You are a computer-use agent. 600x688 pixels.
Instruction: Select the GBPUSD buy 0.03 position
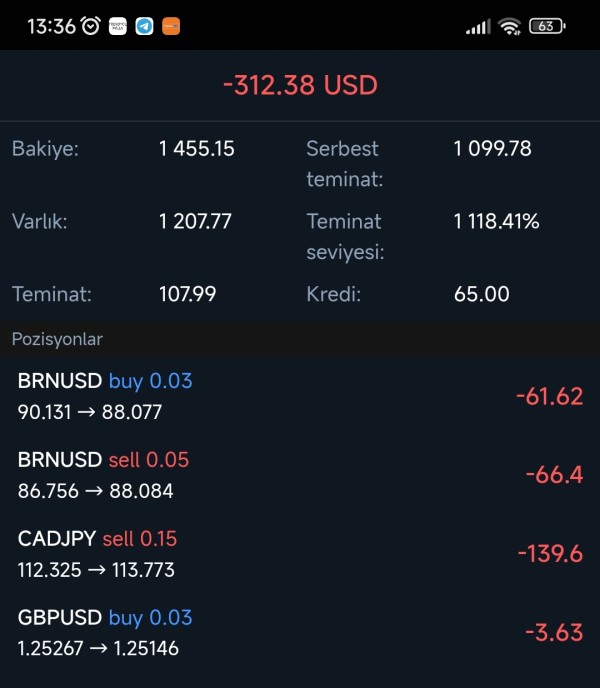tap(300, 633)
